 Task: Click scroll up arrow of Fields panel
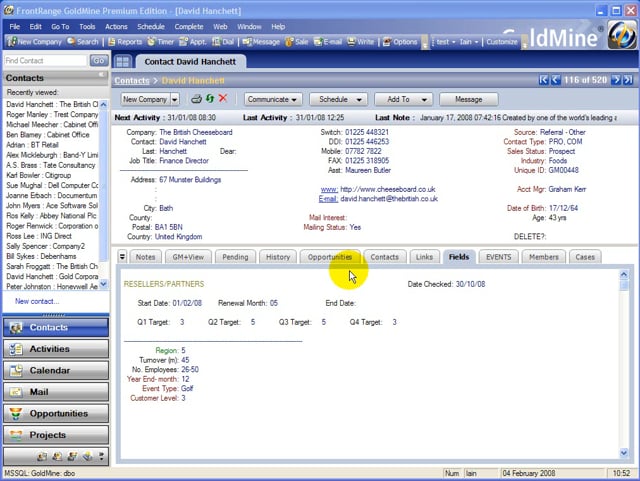(x=624, y=274)
